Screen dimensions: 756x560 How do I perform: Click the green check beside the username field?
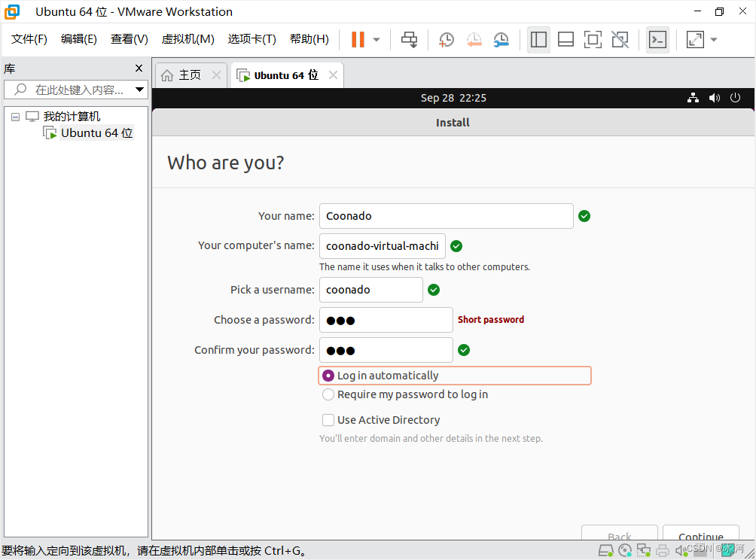coord(434,290)
